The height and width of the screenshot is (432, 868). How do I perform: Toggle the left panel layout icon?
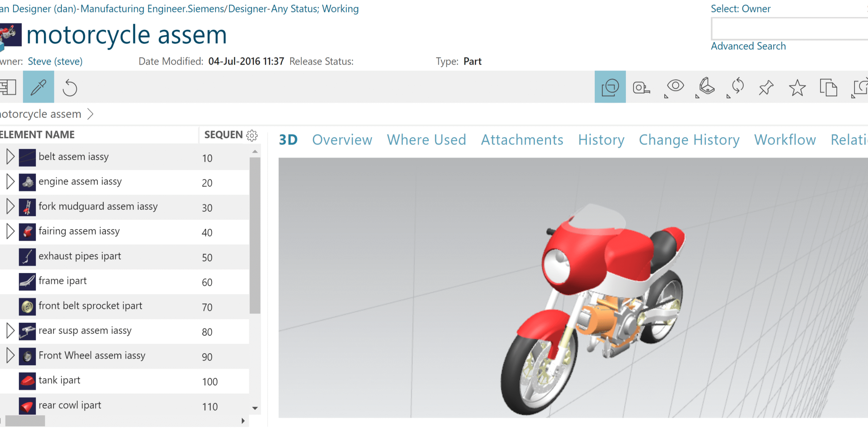tap(8, 87)
